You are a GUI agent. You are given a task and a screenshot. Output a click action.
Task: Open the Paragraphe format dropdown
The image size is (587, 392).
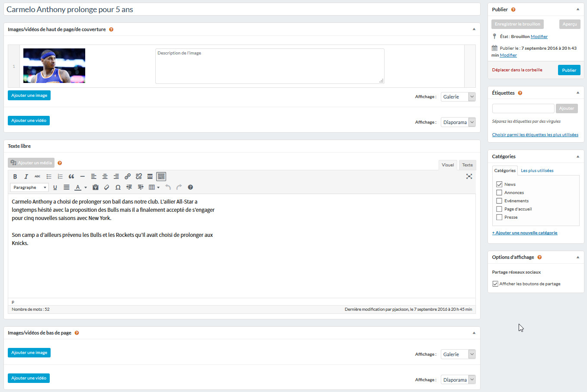pos(29,187)
